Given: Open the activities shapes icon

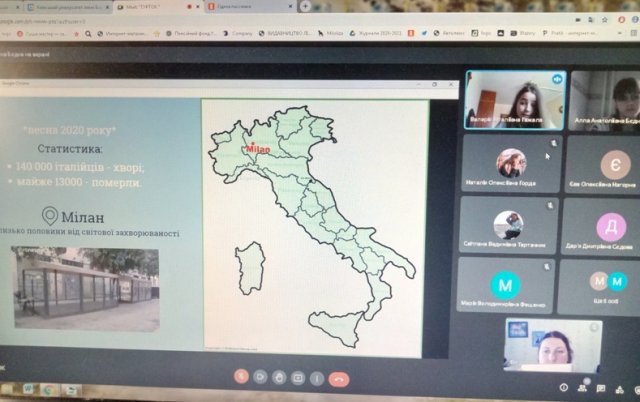Looking at the screenshot, I should 620,390.
